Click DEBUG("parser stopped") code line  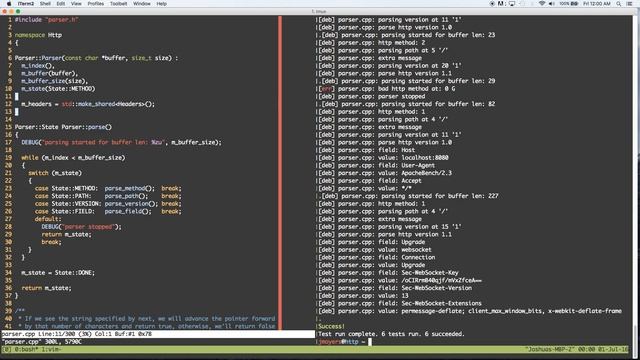pos(81,227)
